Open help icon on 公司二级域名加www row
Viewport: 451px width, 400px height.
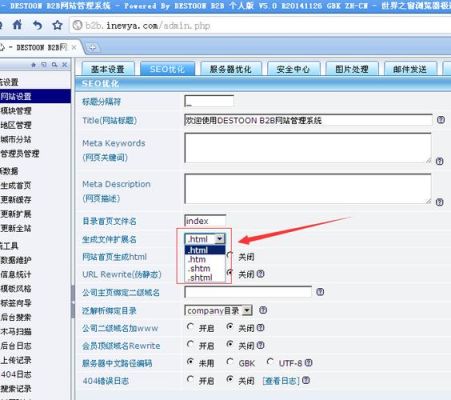261,328
